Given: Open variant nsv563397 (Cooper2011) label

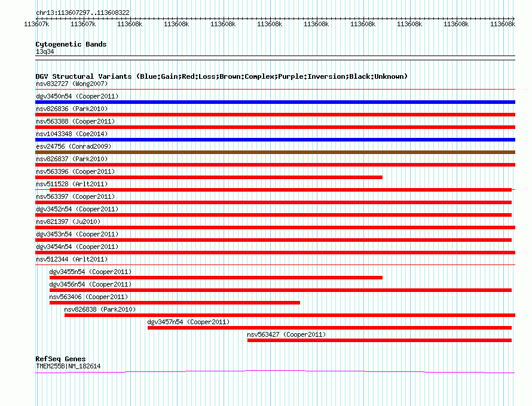Looking at the screenshot, I should click(75, 196).
